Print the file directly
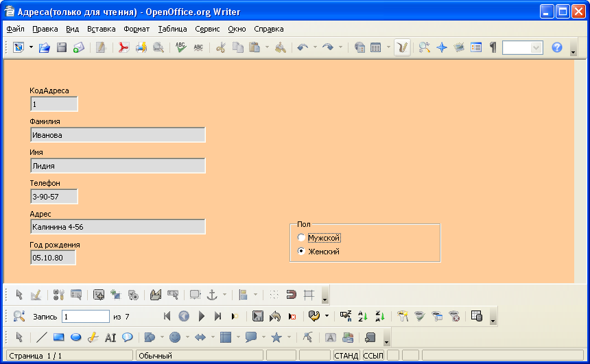 141,48
